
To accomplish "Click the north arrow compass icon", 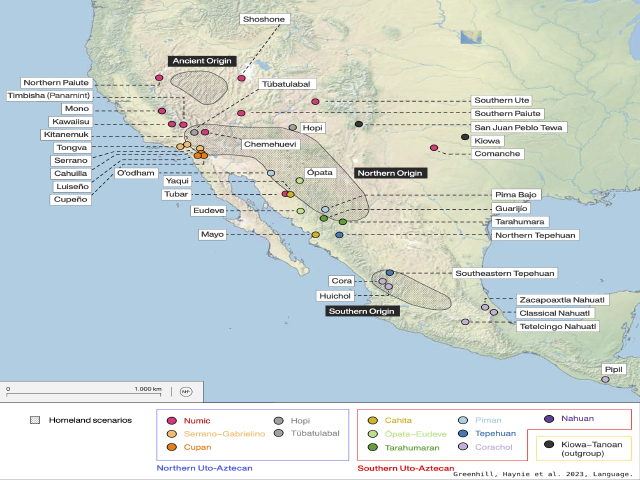I will point(185,389).
